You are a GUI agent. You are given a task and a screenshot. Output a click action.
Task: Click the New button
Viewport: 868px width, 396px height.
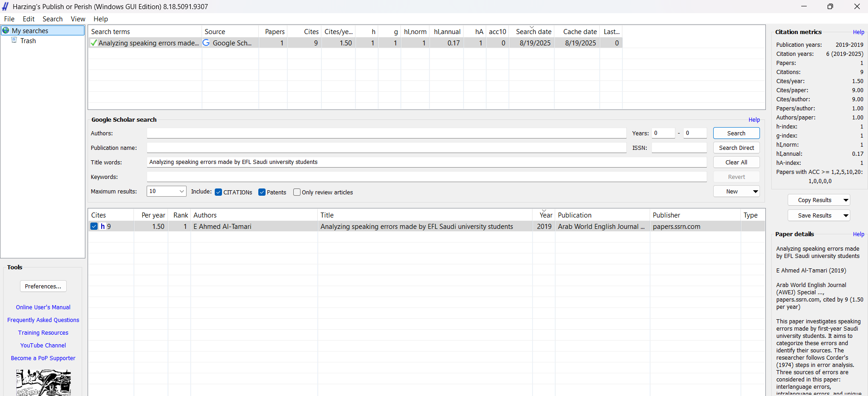pos(732,192)
